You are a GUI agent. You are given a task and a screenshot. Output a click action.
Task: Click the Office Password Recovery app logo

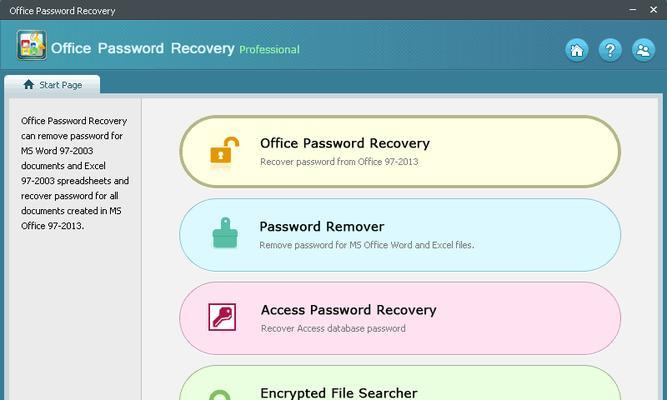(x=31, y=45)
